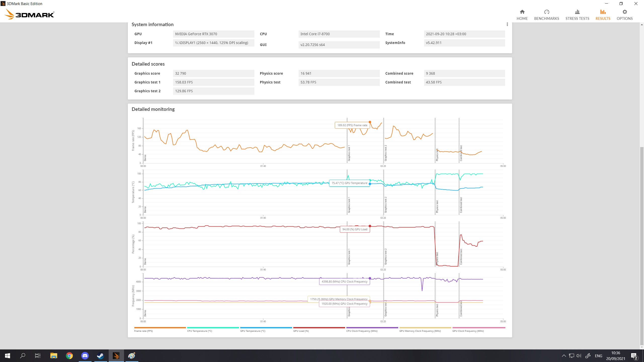Click the STRESS TESTS chart icon

577,12
